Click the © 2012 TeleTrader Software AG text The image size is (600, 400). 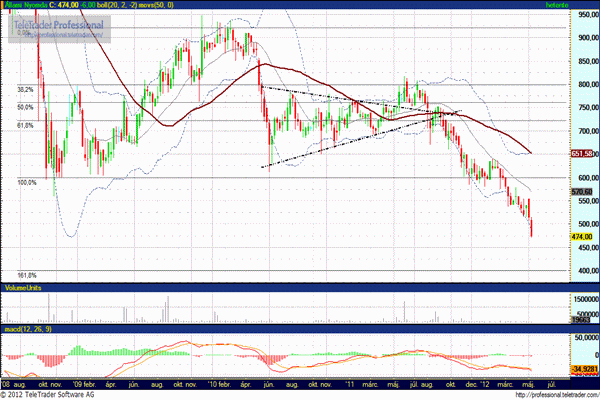click(47, 395)
